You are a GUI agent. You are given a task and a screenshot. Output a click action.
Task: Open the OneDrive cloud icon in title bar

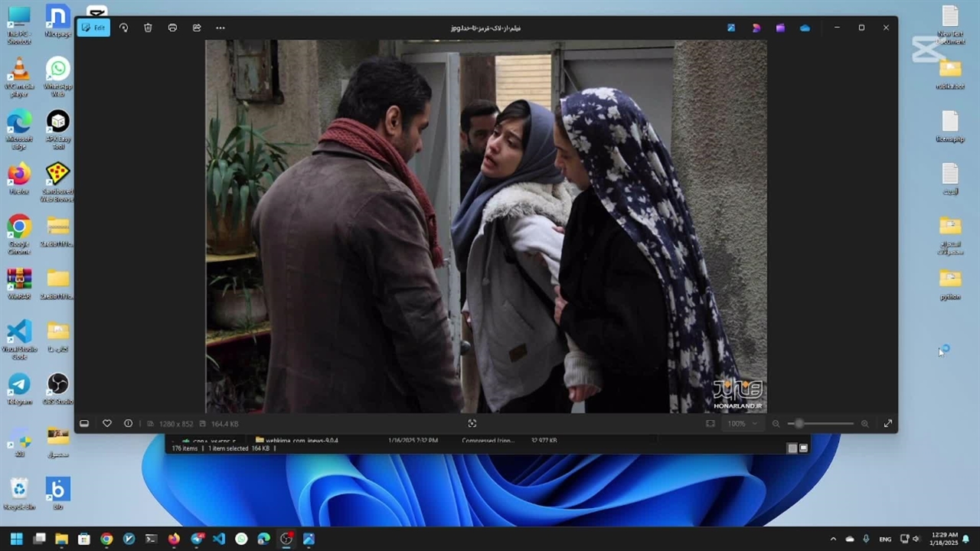[x=805, y=28]
